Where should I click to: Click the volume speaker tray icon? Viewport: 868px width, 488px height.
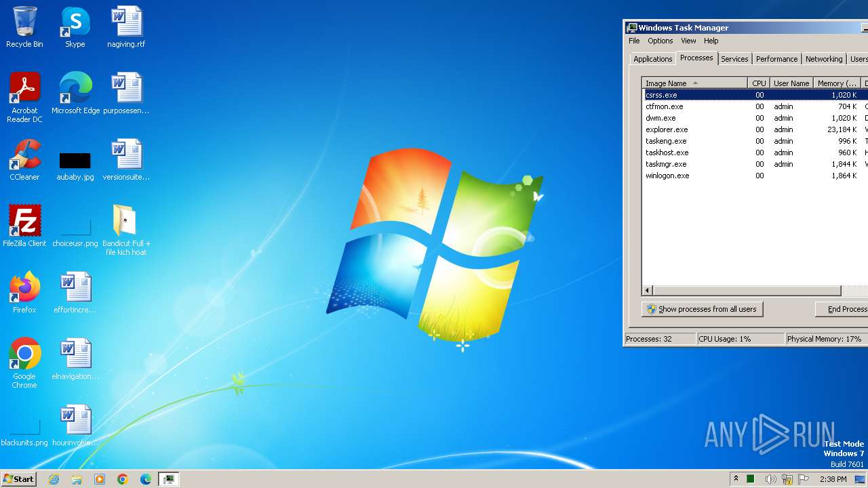[770, 479]
